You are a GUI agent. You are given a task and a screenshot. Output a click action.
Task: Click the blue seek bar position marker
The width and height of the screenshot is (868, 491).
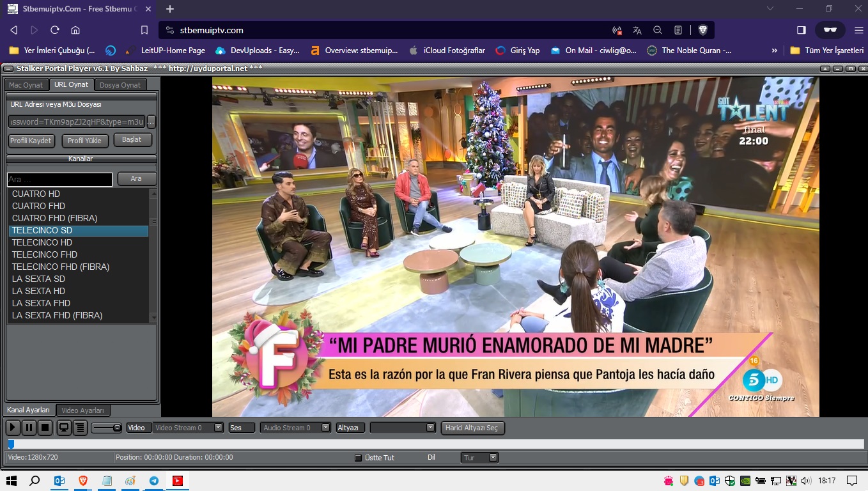tap(11, 444)
